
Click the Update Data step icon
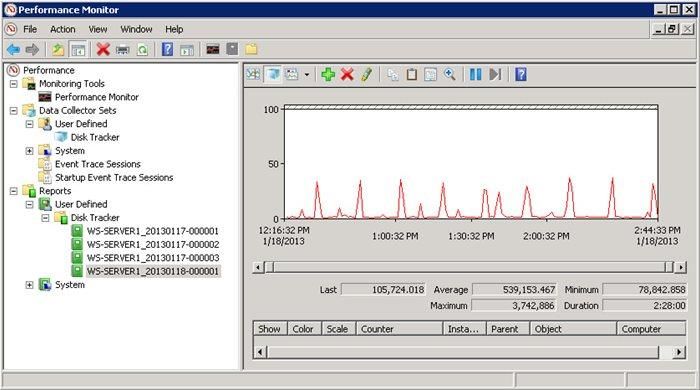pyautogui.click(x=495, y=74)
